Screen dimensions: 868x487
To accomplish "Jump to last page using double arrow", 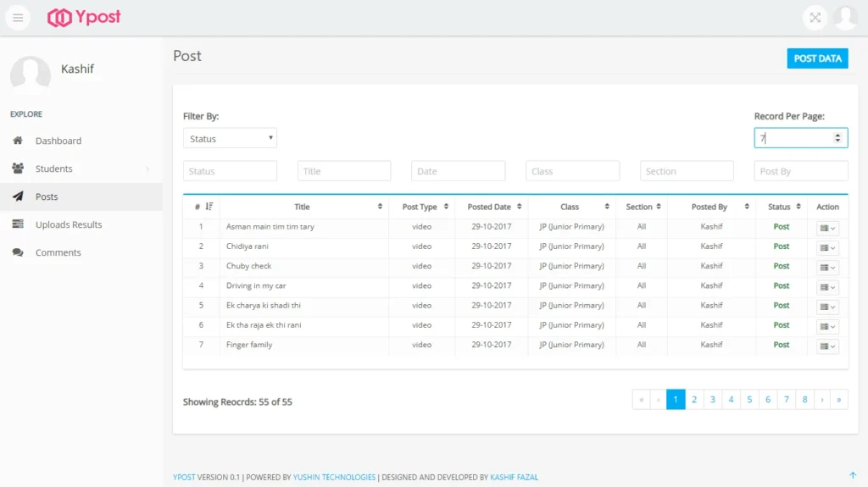I will click(x=839, y=400).
